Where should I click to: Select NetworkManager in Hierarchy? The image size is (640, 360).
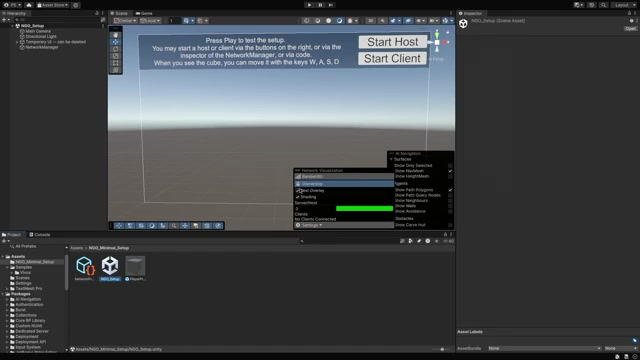pos(42,47)
